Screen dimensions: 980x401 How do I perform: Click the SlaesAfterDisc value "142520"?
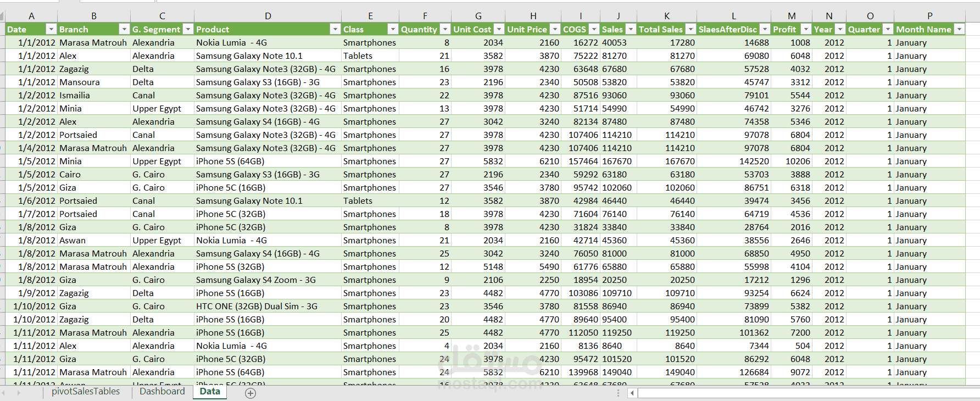[x=734, y=161]
